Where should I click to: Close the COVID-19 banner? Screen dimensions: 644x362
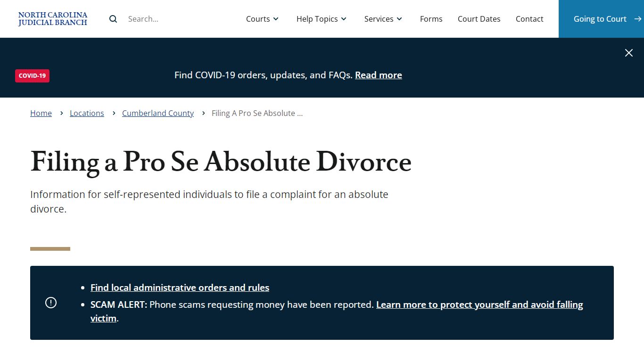(629, 53)
